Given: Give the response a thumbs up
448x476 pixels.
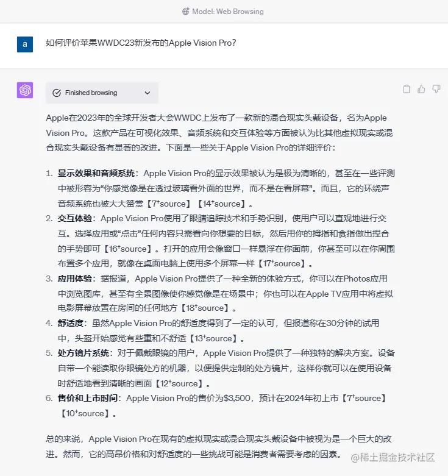Looking at the screenshot, I should point(421,89).
